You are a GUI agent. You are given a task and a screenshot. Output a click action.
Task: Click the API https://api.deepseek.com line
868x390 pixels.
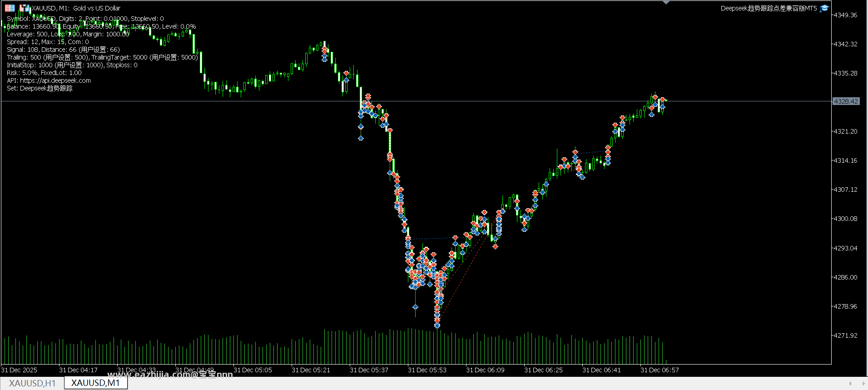tap(49, 80)
